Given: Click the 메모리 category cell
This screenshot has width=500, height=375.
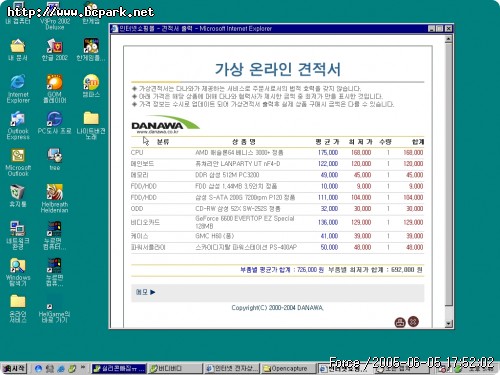Looking at the screenshot, I should (x=140, y=175).
